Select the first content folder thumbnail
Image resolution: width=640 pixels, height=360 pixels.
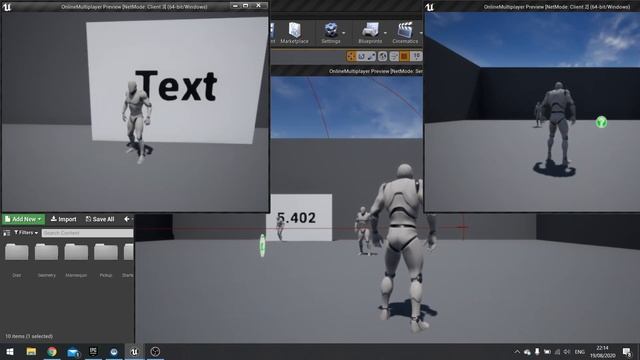tap(17, 252)
